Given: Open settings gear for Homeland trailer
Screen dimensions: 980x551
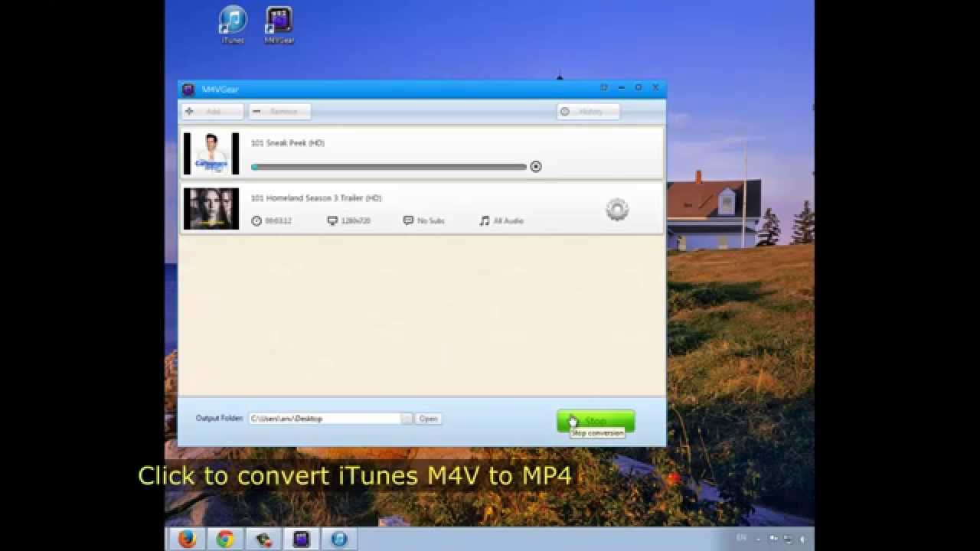Looking at the screenshot, I should click(617, 209).
